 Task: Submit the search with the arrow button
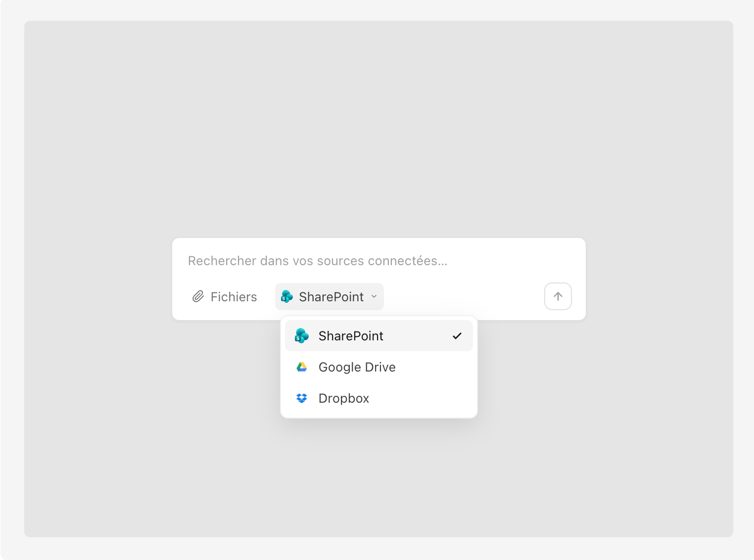pos(558,296)
